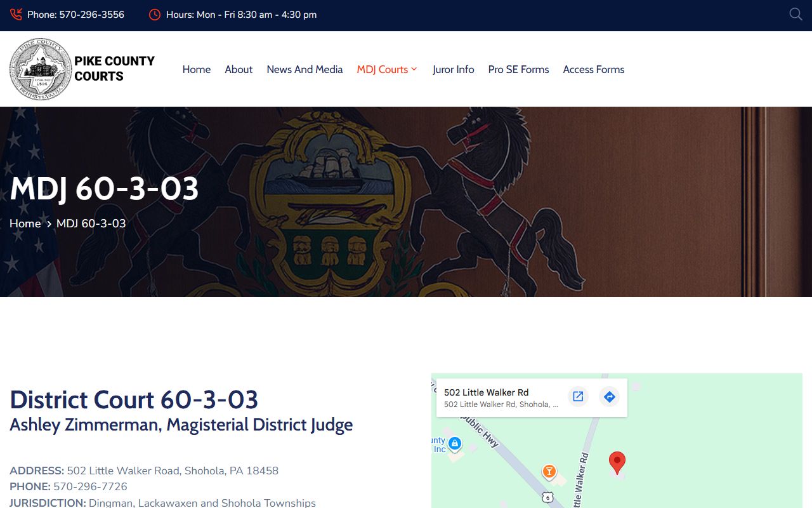Expand the MDJ Courts dropdown chevron
The image size is (812, 508).
414,69
